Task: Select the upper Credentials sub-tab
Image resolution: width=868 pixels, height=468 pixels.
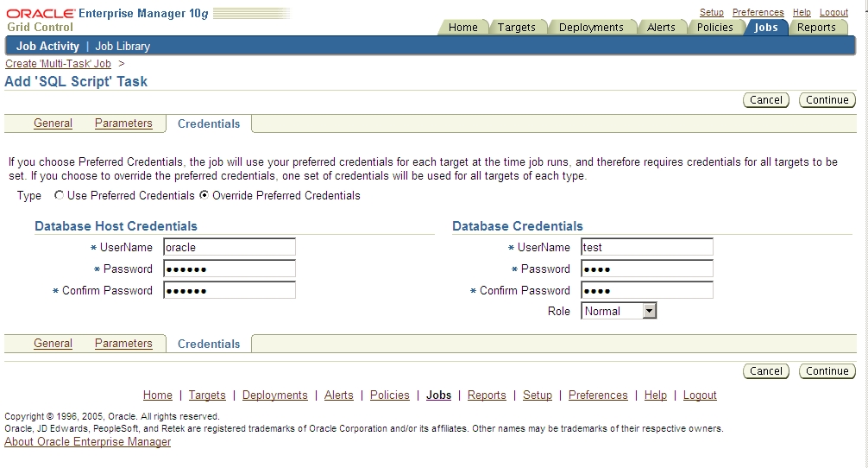Action: click(x=209, y=123)
